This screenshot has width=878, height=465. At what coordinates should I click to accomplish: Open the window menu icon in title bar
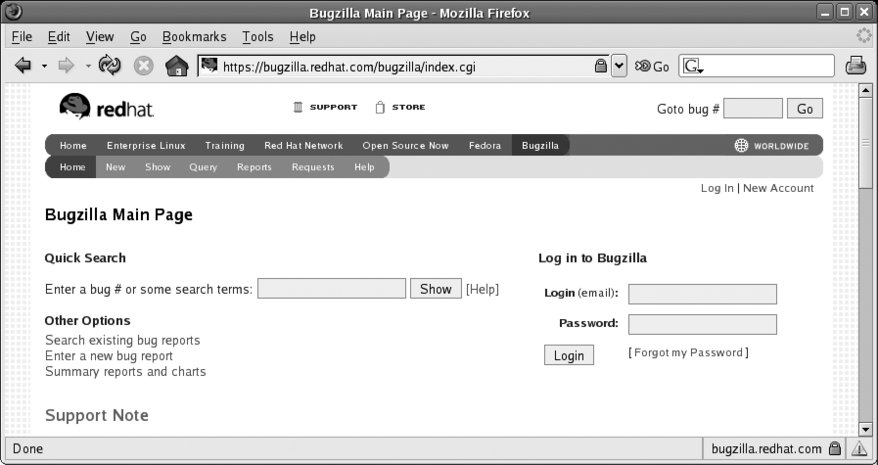pyautogui.click(x=12, y=12)
